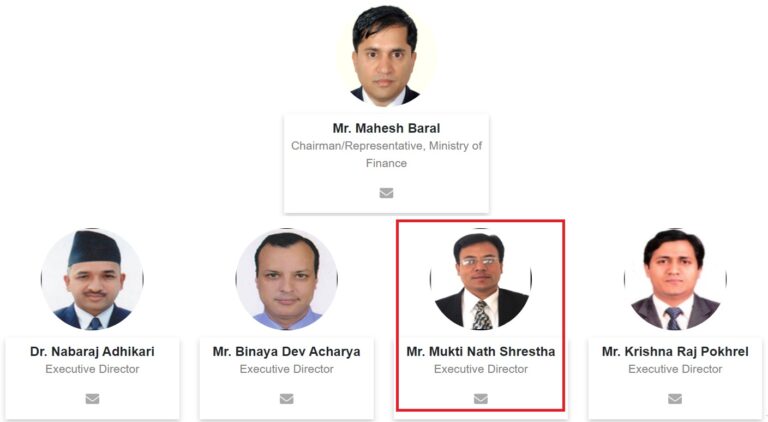Open Mr. Krishna Raj Pokhrel name
This screenshot has height=422, width=768.
675,352
